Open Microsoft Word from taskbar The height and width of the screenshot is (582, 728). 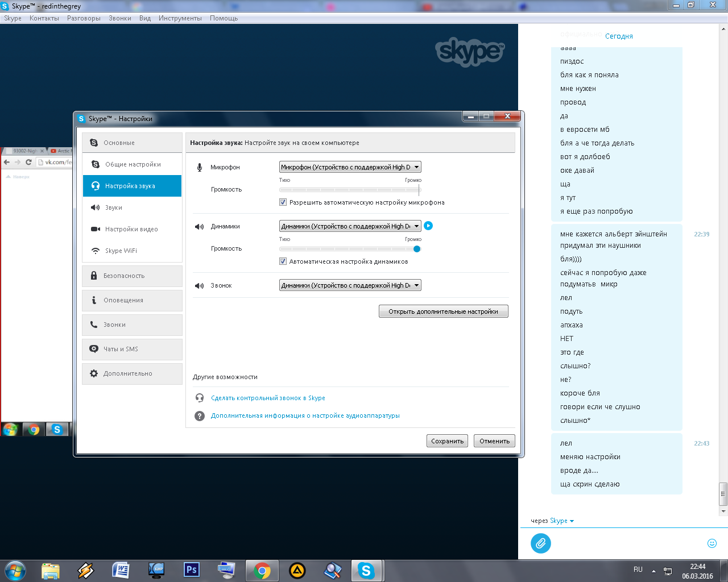tap(121, 570)
